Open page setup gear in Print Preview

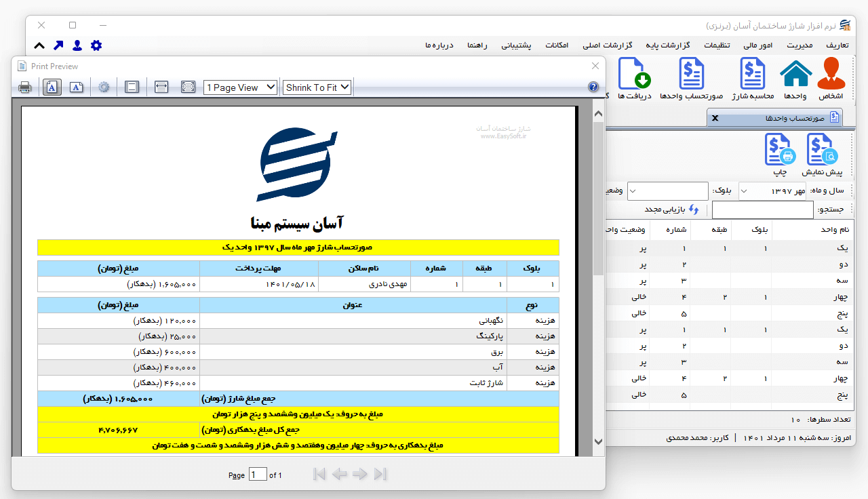(x=104, y=87)
